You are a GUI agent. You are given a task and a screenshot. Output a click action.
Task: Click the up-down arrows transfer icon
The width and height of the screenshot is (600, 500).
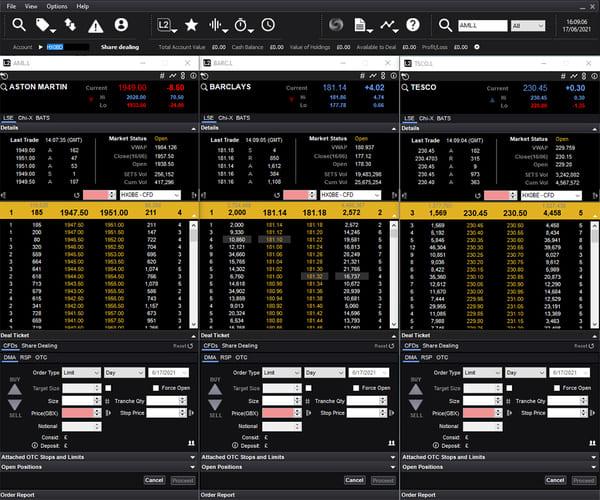(70, 25)
